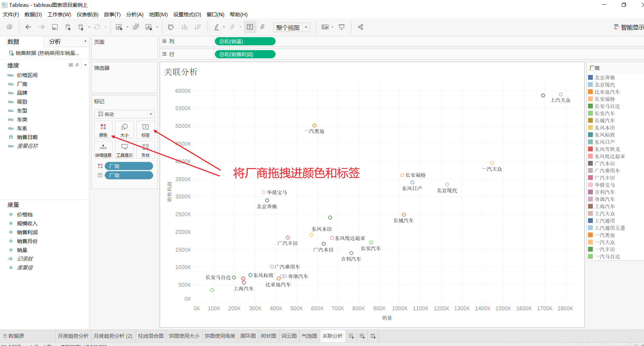Image resolution: width=644 pixels, height=346 pixels.
Task: Click the new worksheet toolbar icon
Action: (119, 27)
